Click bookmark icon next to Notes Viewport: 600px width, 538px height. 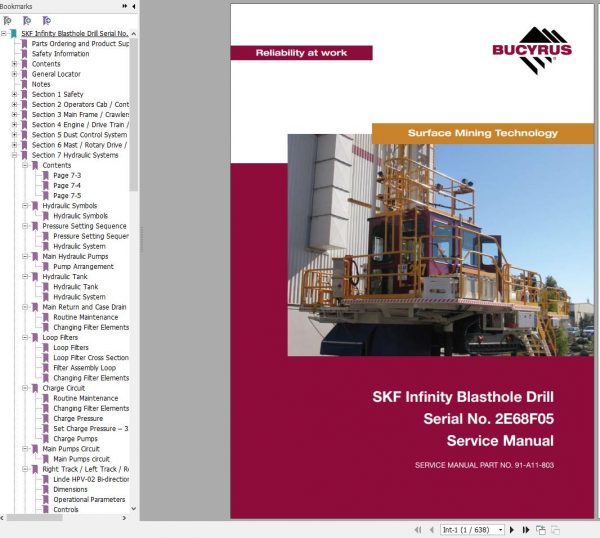coord(24,84)
